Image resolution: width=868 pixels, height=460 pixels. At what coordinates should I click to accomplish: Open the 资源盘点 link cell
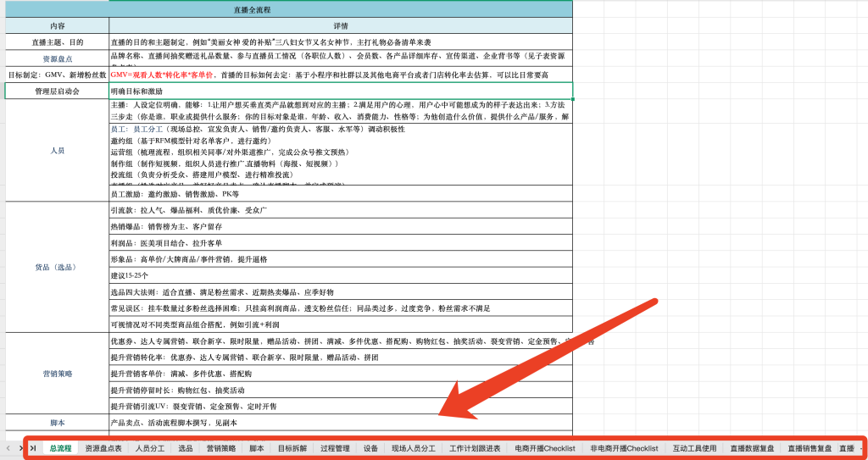click(x=57, y=58)
